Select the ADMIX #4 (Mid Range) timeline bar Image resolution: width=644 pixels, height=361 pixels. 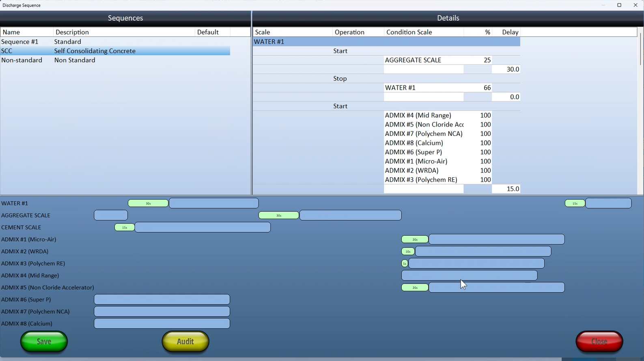pyautogui.click(x=469, y=276)
